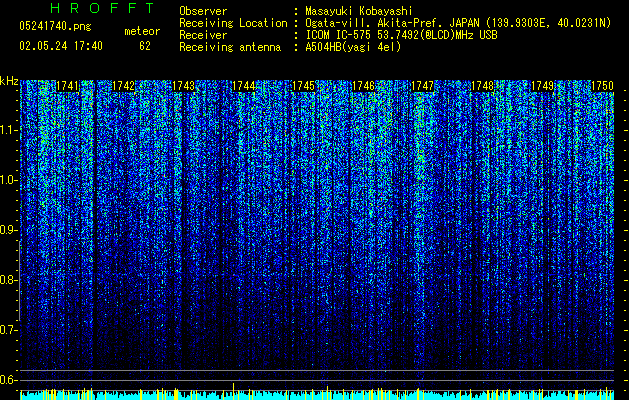629x400 pixels.
Task: Click the 1745 time marker
Action: [x=303, y=86]
